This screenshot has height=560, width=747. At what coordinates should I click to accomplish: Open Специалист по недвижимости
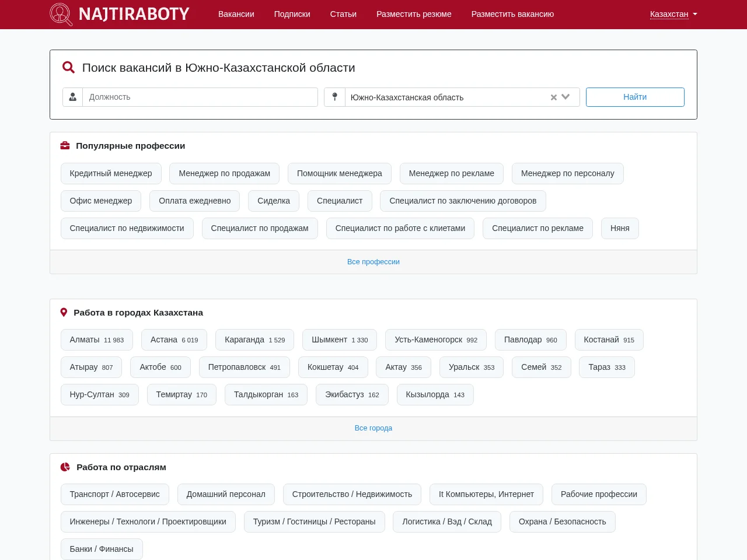(127, 228)
